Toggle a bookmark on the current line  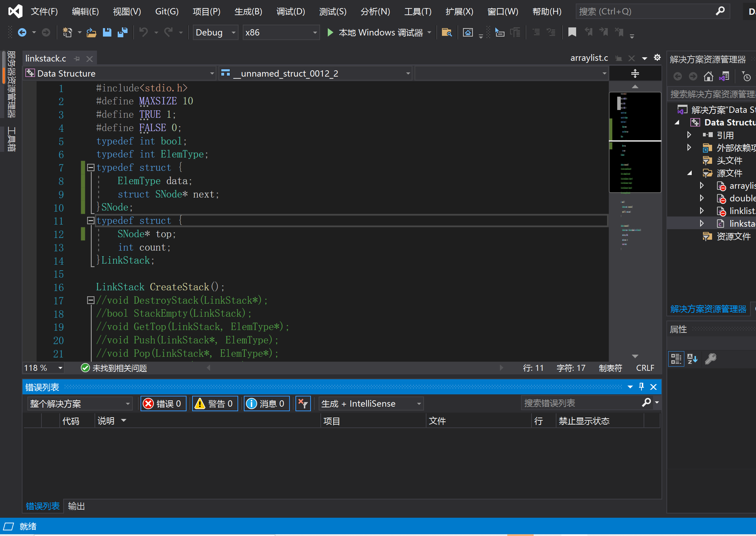[x=572, y=32]
